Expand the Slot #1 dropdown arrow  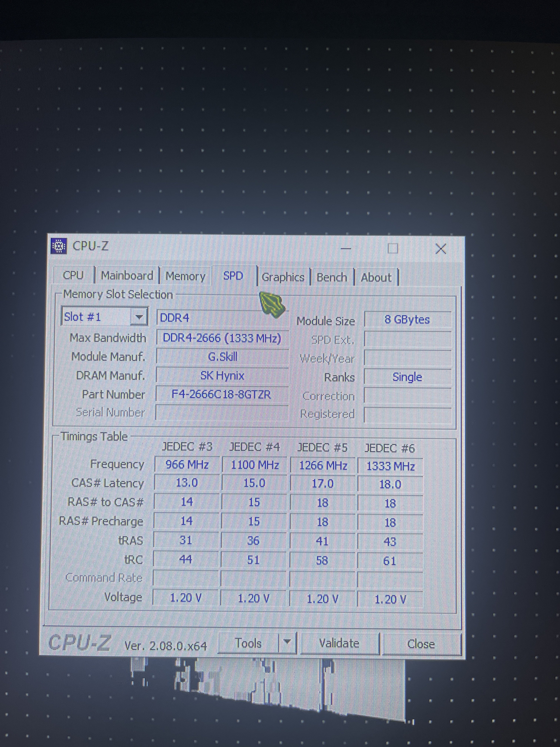point(139,317)
